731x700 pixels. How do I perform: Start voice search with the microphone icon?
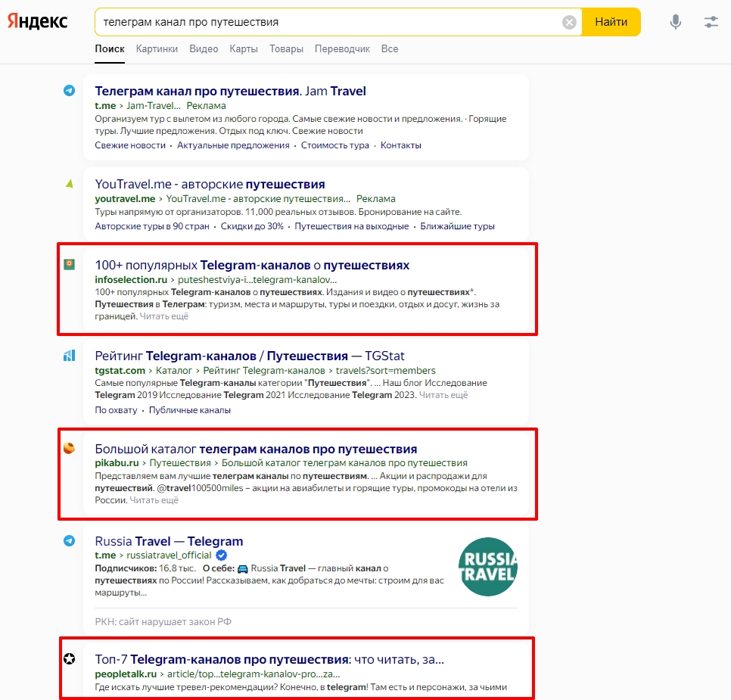tap(675, 22)
